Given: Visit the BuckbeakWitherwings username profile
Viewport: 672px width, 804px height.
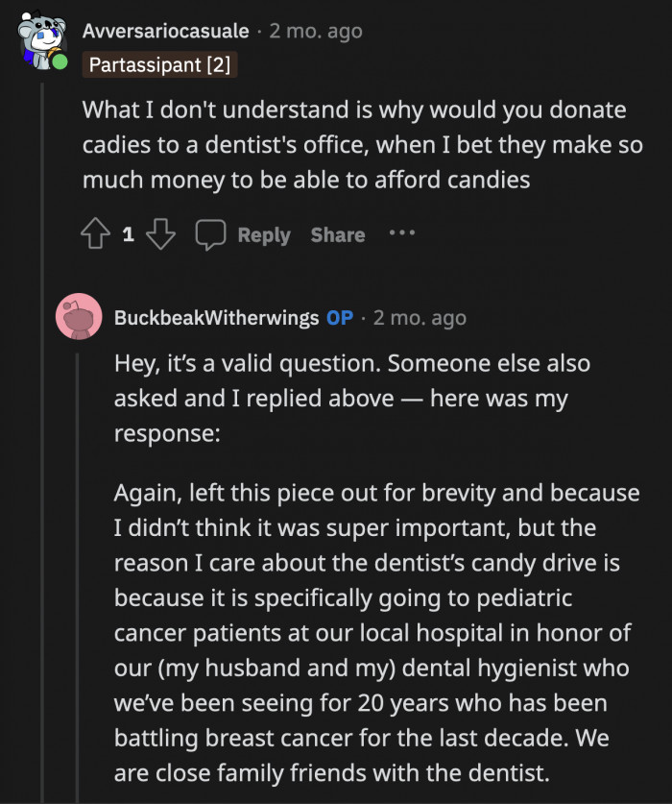Looking at the screenshot, I should pyautogui.click(x=216, y=318).
